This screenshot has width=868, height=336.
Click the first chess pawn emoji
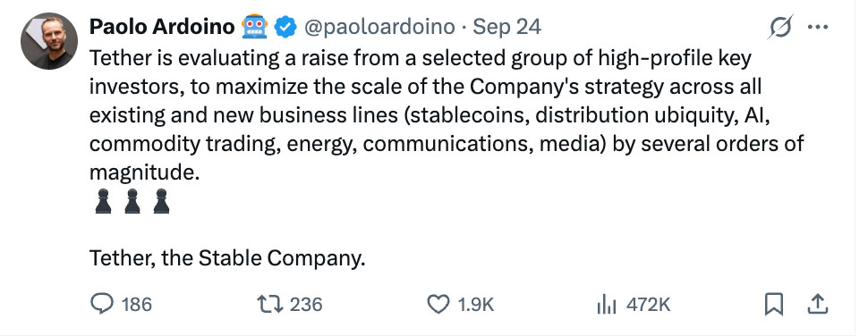(x=103, y=200)
